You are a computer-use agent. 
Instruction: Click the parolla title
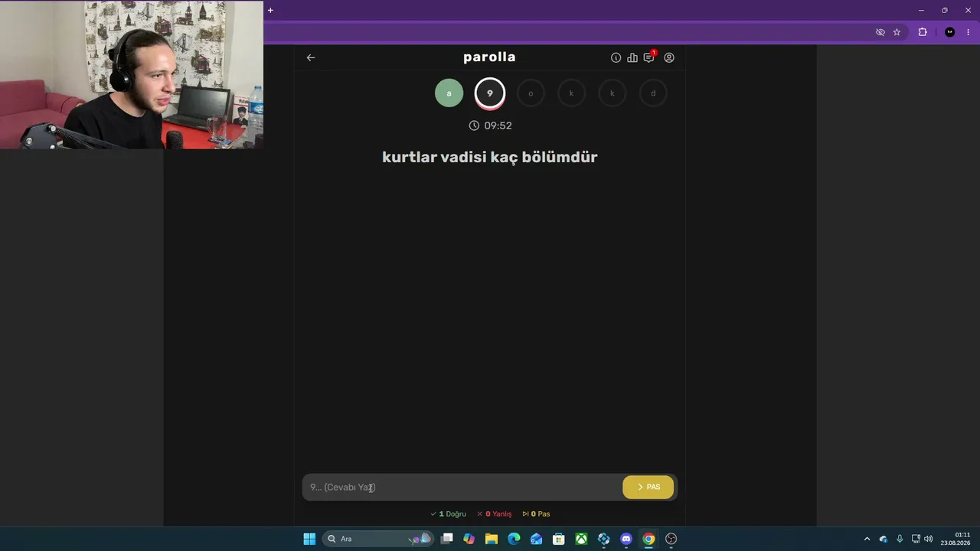(x=489, y=57)
